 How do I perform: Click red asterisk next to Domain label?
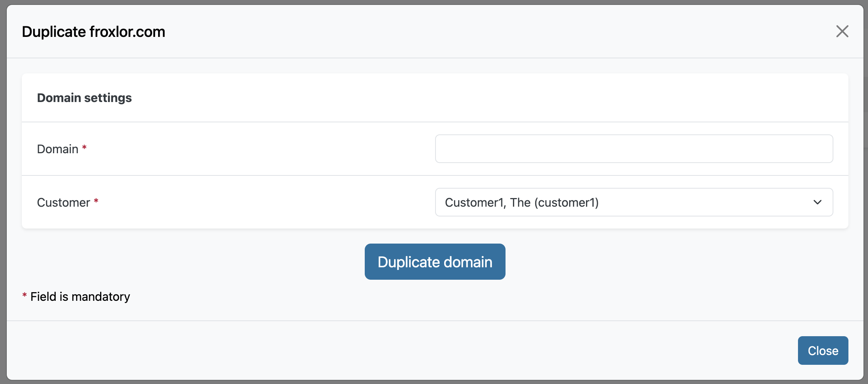click(x=84, y=148)
